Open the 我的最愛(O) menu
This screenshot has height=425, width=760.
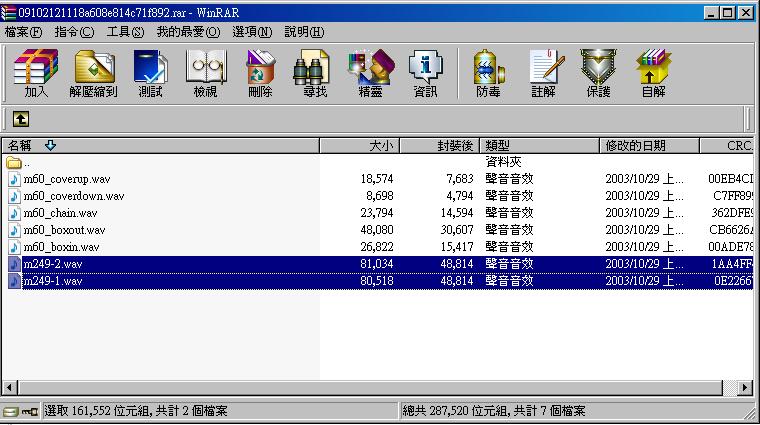pos(188,32)
